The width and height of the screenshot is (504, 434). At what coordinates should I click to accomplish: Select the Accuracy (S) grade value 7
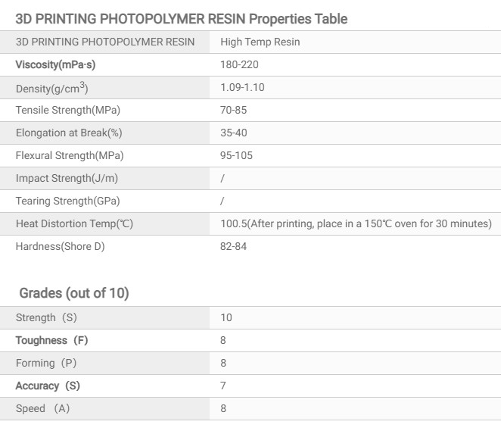coord(223,386)
